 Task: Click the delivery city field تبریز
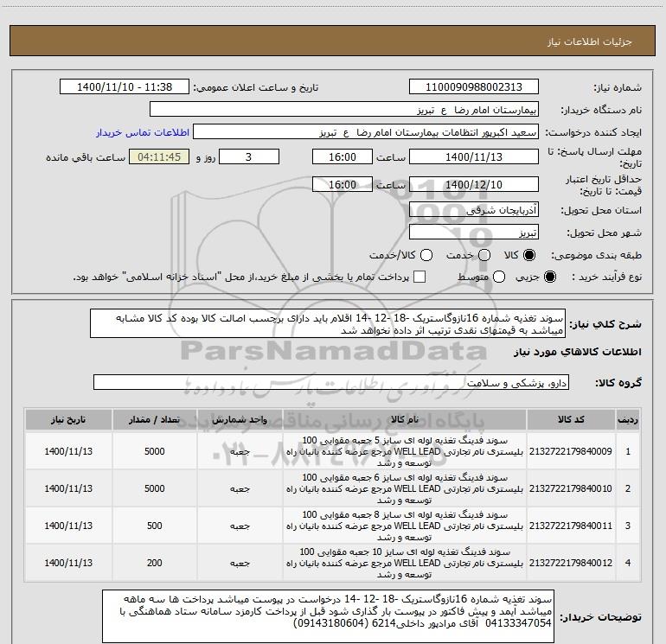pos(474,233)
